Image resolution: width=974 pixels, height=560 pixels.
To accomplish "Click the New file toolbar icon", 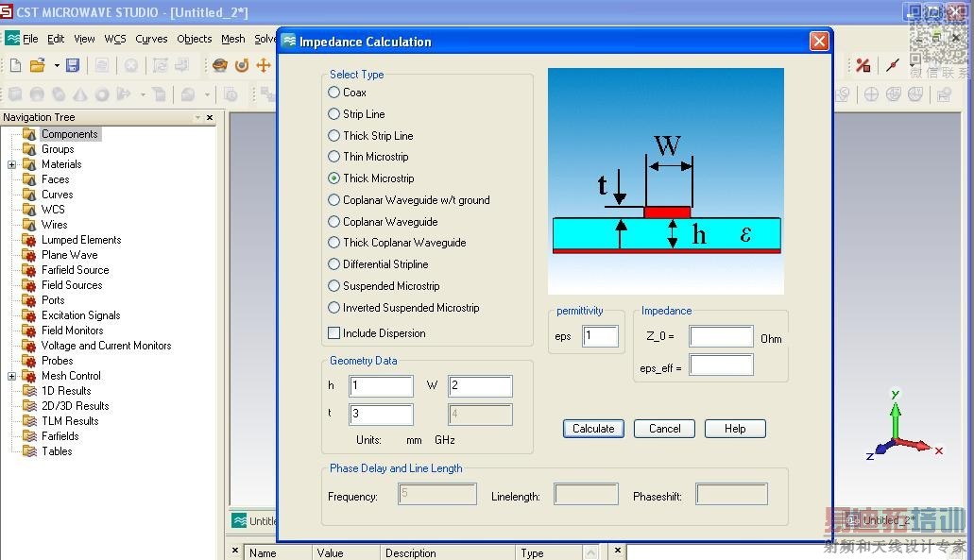I will coord(15,64).
